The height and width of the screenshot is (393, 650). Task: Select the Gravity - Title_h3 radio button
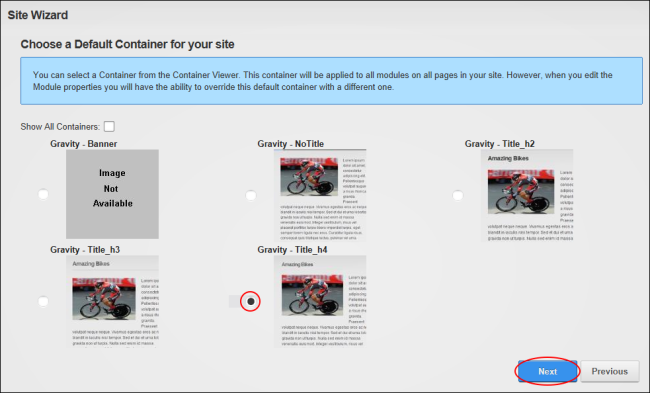[x=43, y=301]
